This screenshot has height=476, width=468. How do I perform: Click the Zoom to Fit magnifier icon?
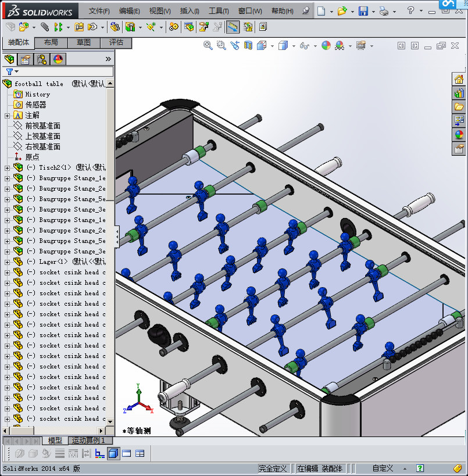(x=208, y=45)
